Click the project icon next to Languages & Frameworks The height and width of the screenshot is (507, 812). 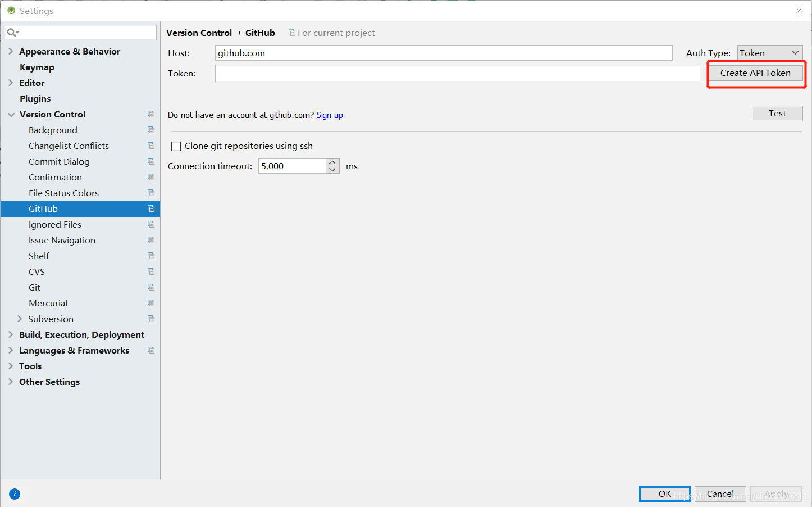[151, 350]
